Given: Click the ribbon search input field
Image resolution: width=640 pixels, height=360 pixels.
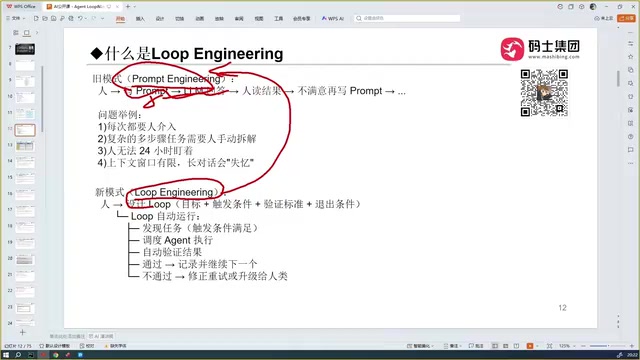Looking at the screenshot, I should 407,18.
